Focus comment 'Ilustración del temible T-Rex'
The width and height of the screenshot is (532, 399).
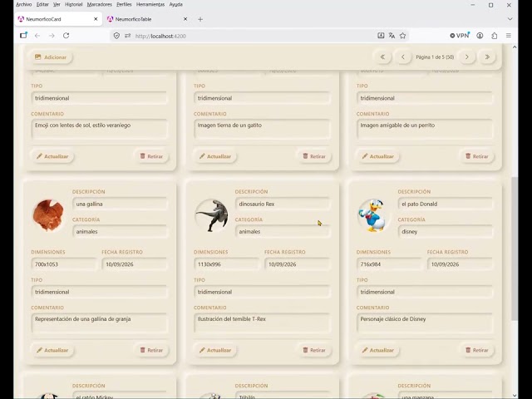pyautogui.click(x=263, y=323)
